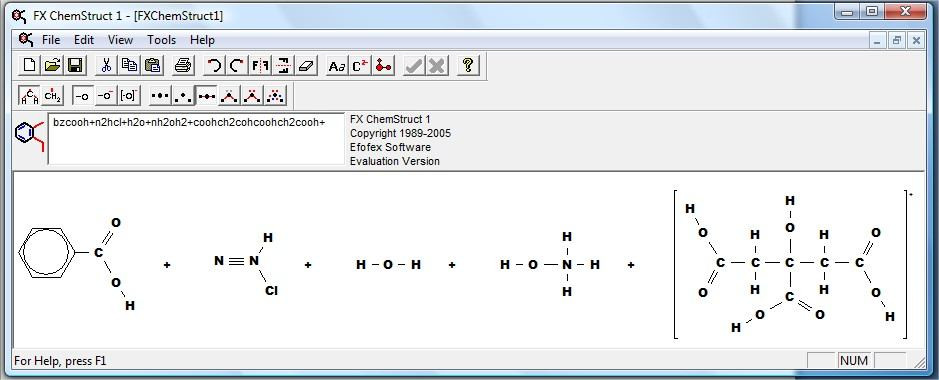Viewport: 939px width, 380px height.
Task: Minimize the inner document window
Action: click(x=878, y=41)
